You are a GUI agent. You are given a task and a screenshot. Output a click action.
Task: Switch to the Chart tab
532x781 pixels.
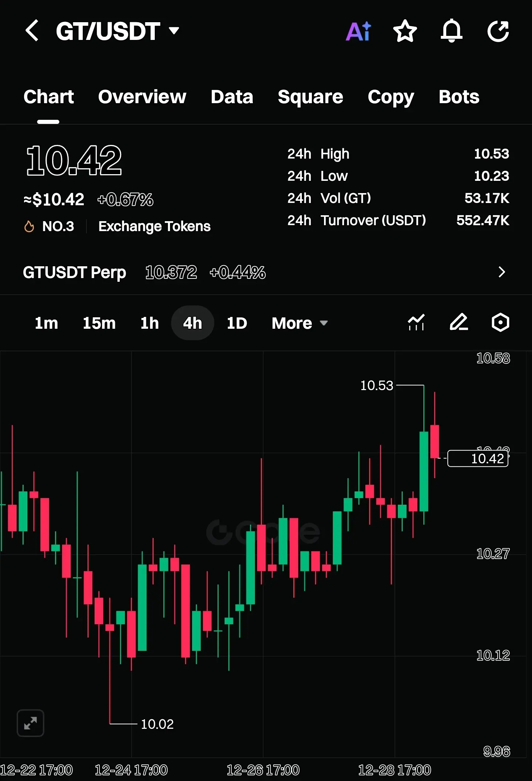(x=48, y=97)
